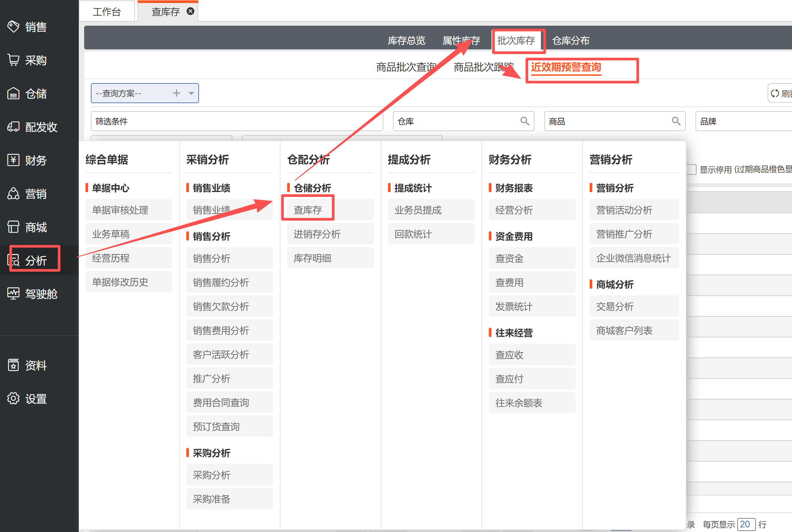Open 商城客户列表 menu entry
Screen dimensions: 792x532
tap(634, 330)
